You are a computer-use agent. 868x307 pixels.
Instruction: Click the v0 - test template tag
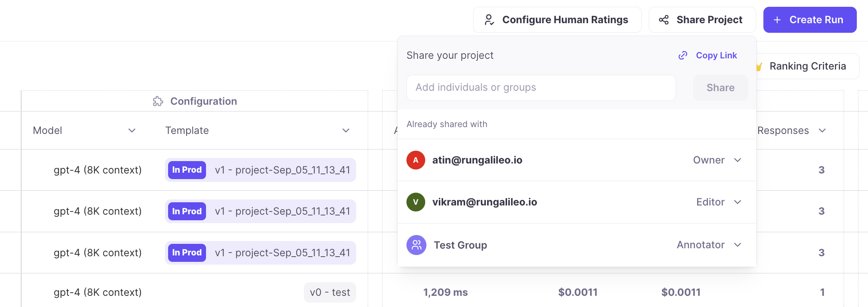tap(330, 292)
